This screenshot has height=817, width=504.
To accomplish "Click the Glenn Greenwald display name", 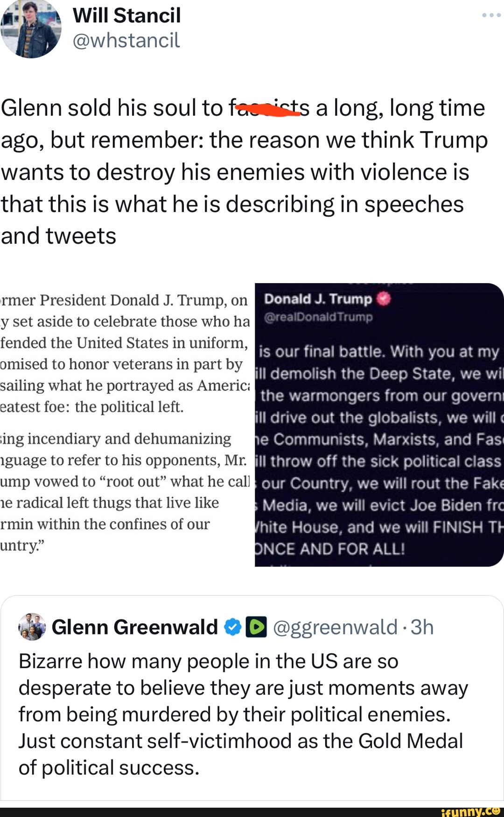I will (134, 627).
